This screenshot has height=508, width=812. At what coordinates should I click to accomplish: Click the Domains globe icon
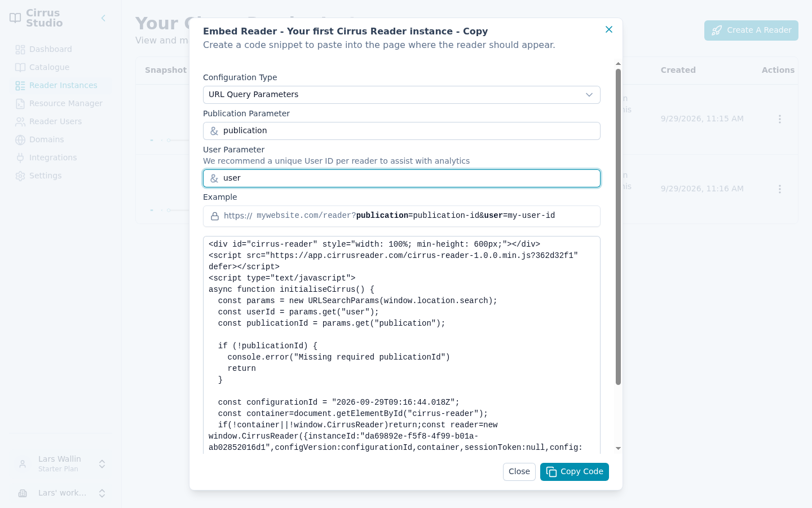(x=20, y=140)
